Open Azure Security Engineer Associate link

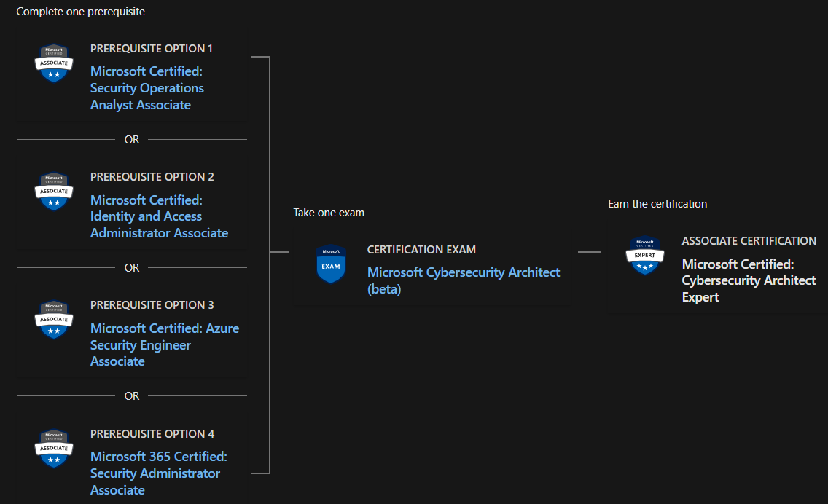164,344
